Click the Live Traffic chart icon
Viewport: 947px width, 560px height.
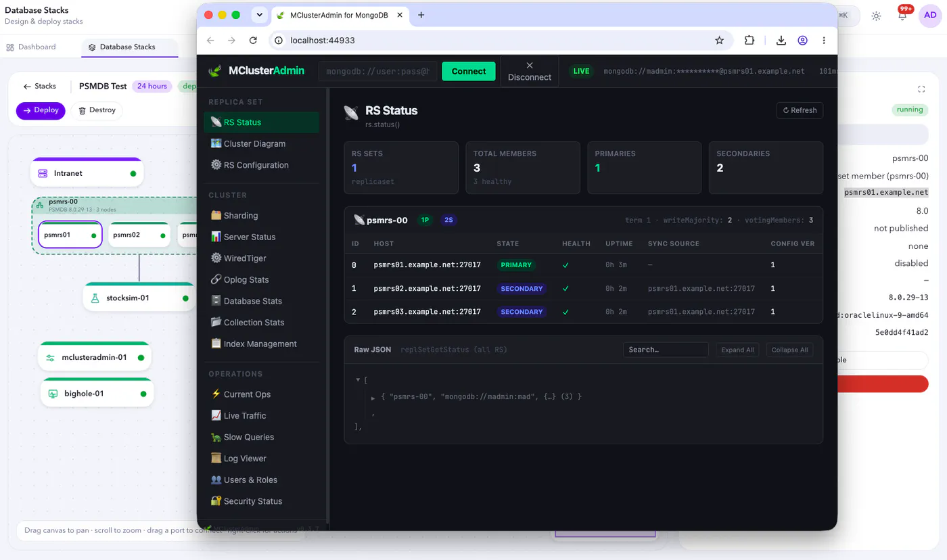point(216,415)
